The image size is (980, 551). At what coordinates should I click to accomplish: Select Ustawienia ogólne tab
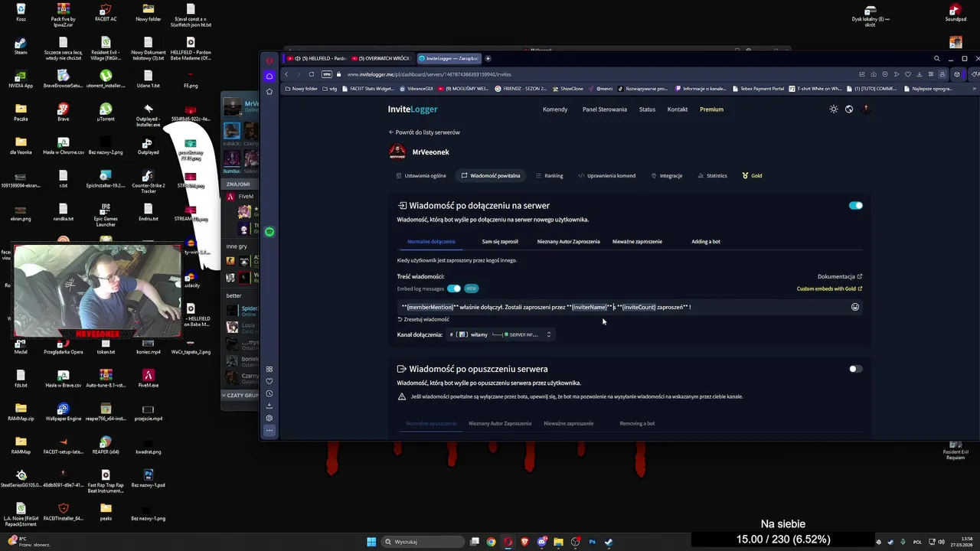[421, 176]
